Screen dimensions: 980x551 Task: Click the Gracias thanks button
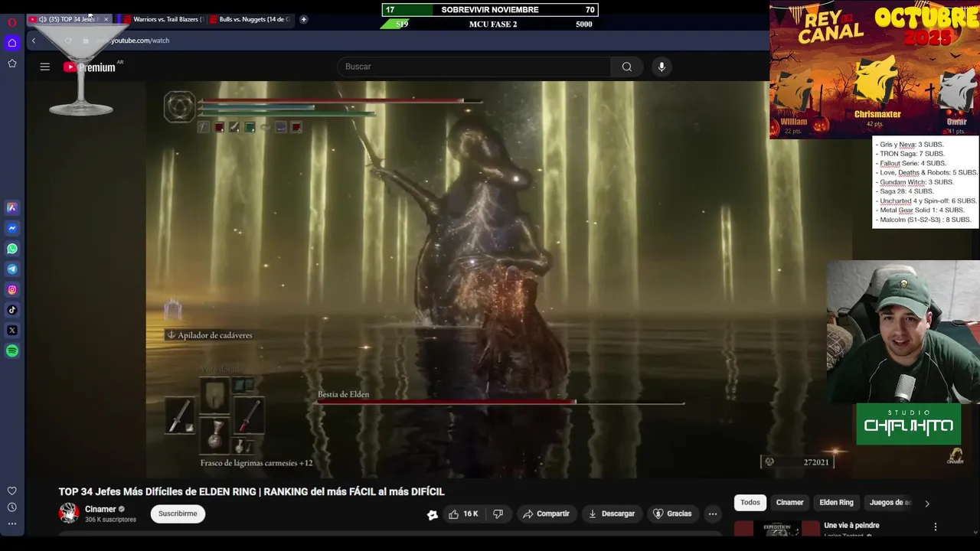tap(672, 514)
